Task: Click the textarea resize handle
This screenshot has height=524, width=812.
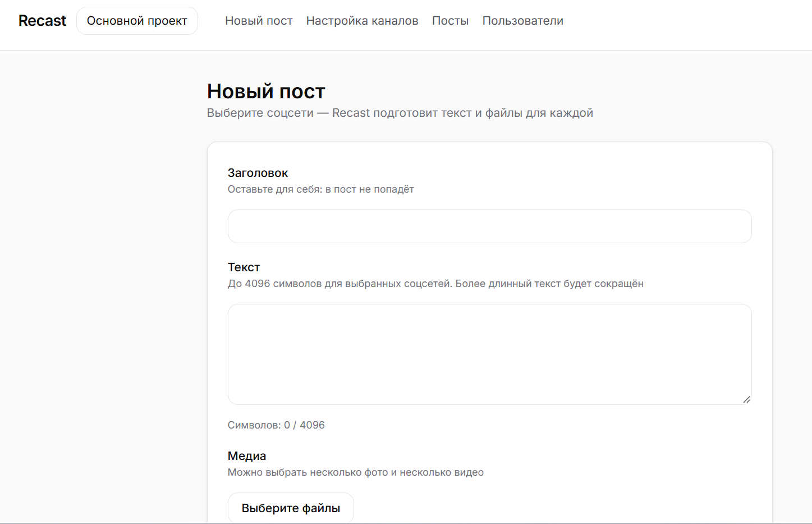Action: (746, 399)
